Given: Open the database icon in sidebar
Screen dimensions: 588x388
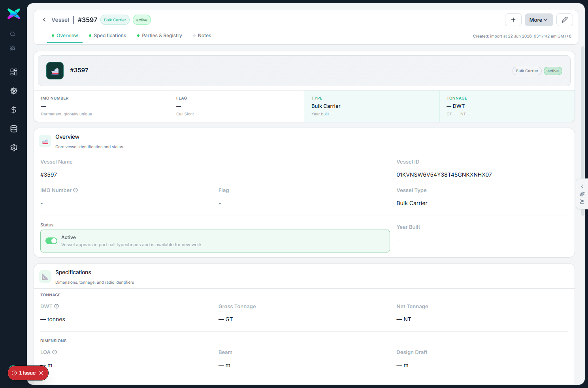Looking at the screenshot, I should (x=14, y=129).
